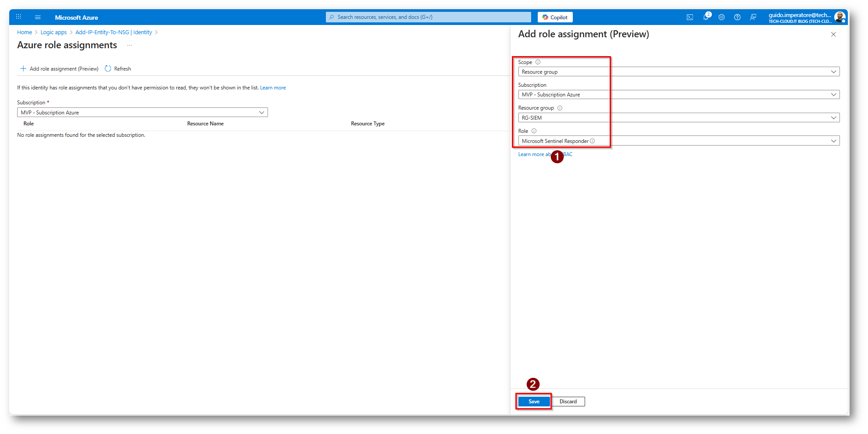
Task: Open the panel Subscription dropdown
Action: click(679, 95)
